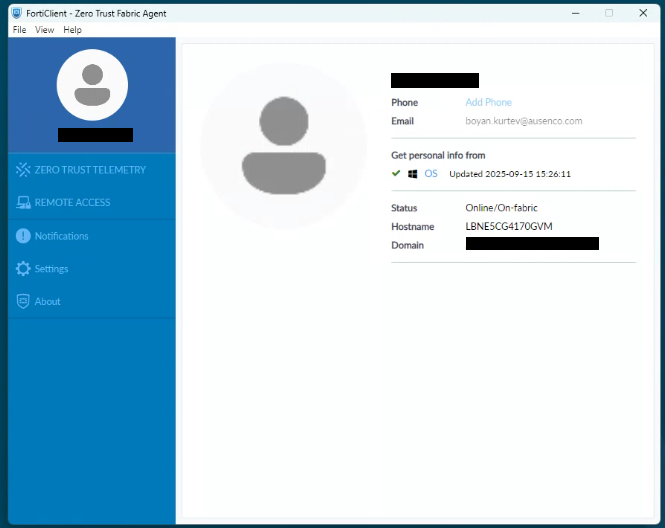Close the FortiClient window
The height and width of the screenshot is (528, 665).
click(643, 13)
